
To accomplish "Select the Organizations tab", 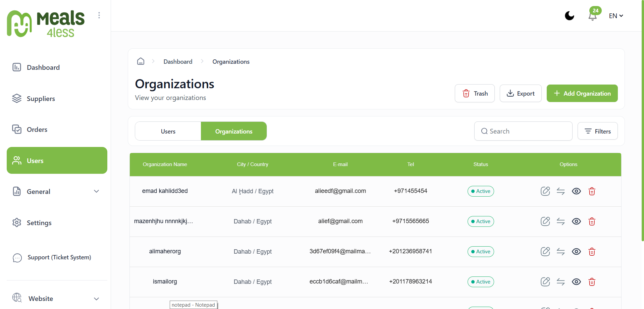I will pyautogui.click(x=234, y=131).
